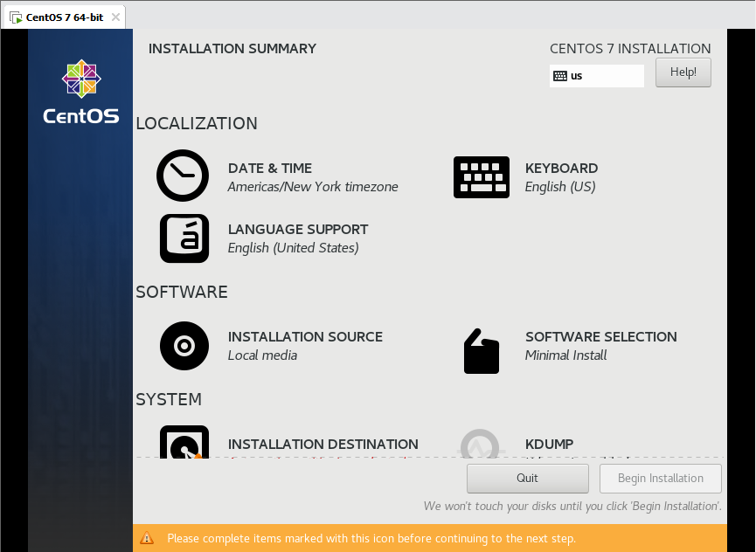Open the KDUMP label
Viewport: 756px width, 552px height.
[x=549, y=444]
